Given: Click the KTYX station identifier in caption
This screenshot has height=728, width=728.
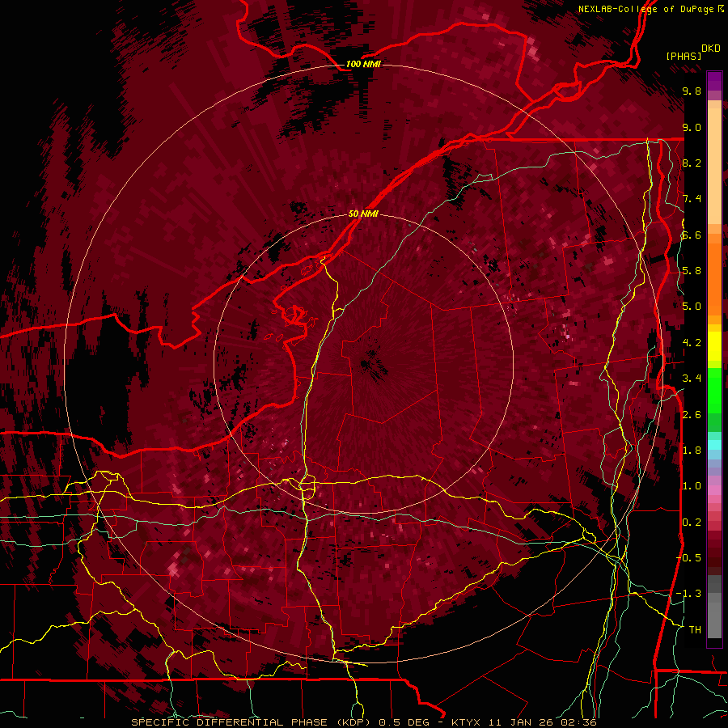Looking at the screenshot, I should tap(467, 722).
